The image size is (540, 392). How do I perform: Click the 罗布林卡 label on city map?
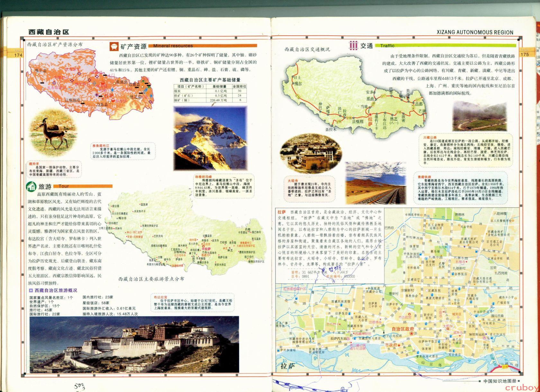tap(333, 324)
